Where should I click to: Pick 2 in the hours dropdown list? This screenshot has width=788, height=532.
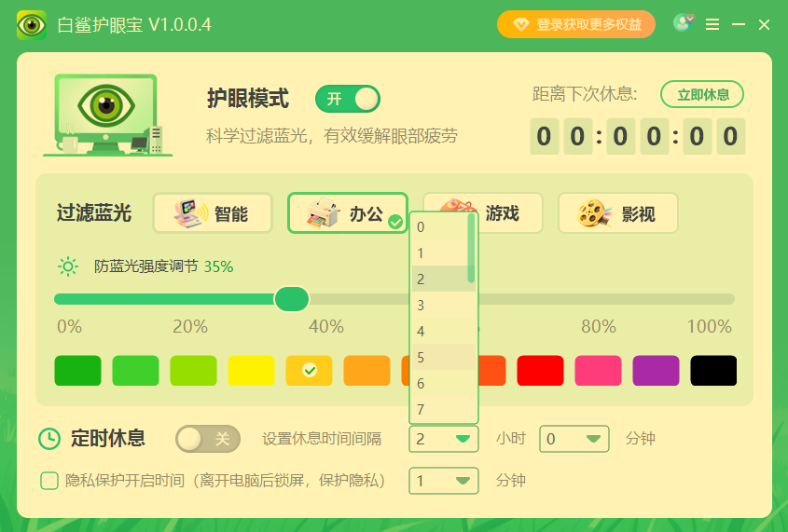[x=440, y=280]
